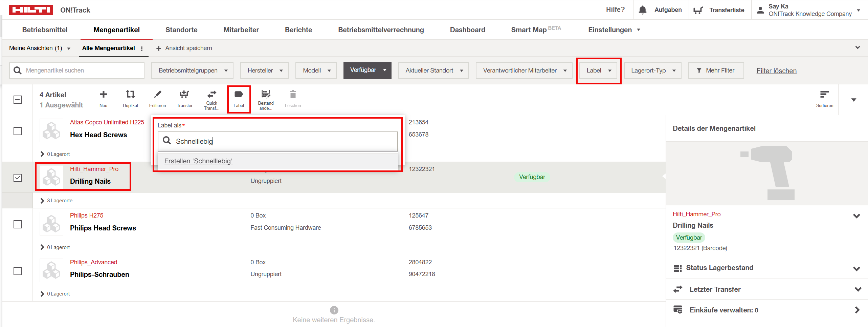Click the Label als text input field
868x327 pixels.
(278, 141)
